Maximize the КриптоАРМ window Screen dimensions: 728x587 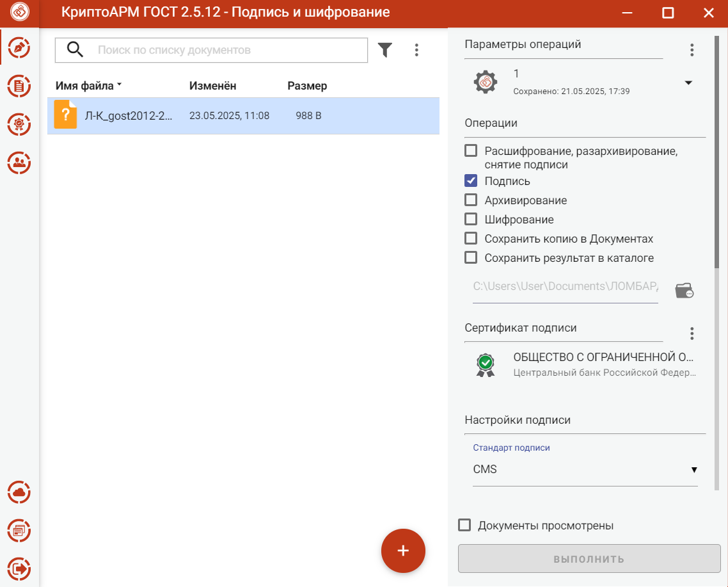(x=668, y=13)
